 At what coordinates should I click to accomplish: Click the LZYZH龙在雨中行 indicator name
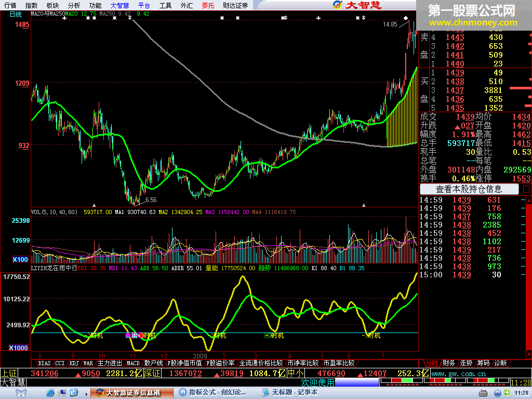coord(54,268)
